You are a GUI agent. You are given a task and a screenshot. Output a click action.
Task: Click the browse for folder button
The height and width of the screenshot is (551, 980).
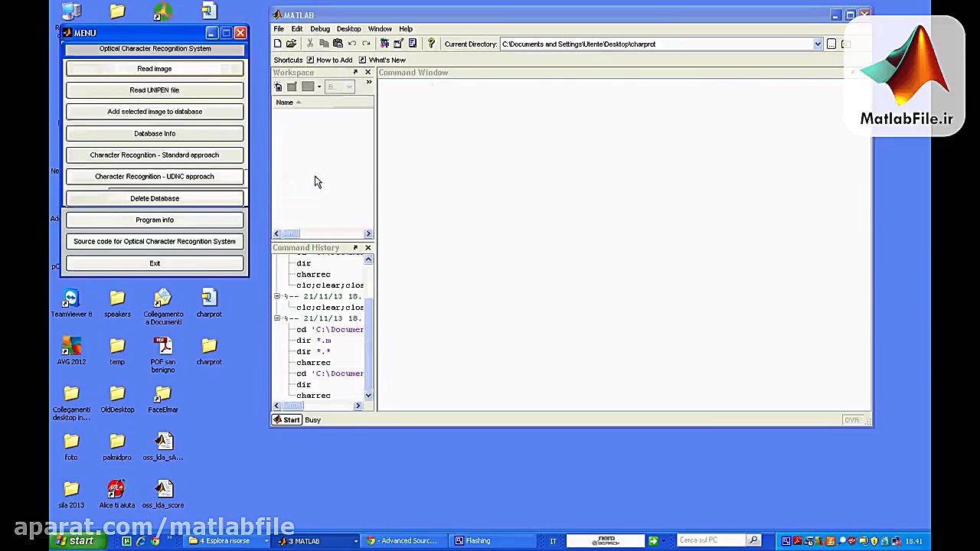(x=831, y=44)
